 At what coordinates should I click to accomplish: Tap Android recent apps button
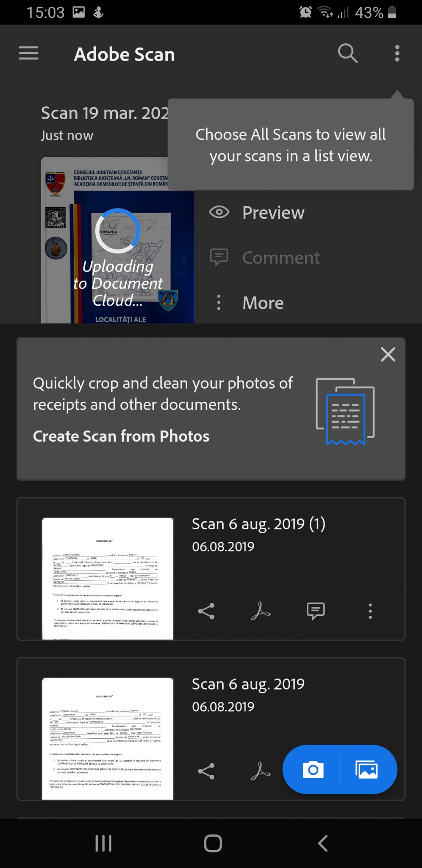(103, 843)
